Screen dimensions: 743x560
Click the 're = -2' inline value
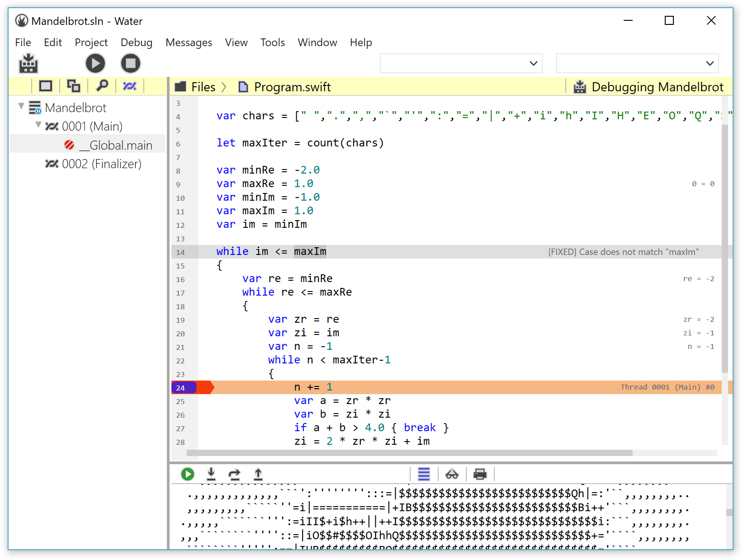(x=699, y=279)
